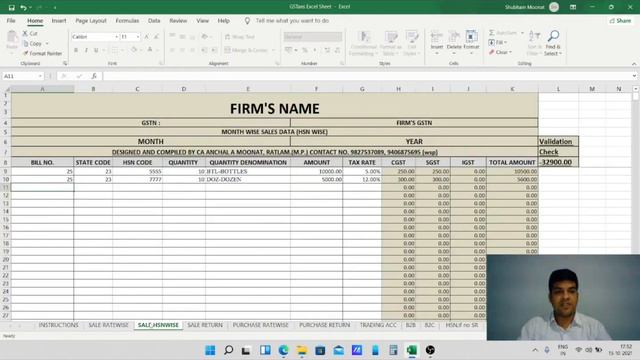Image resolution: width=640 pixels, height=360 pixels.
Task: Switch to the Page Layout tab
Action: tap(91, 20)
